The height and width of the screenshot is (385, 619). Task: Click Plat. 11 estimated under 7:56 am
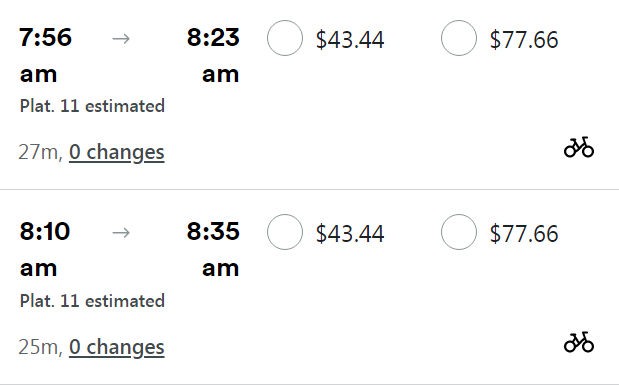click(92, 106)
